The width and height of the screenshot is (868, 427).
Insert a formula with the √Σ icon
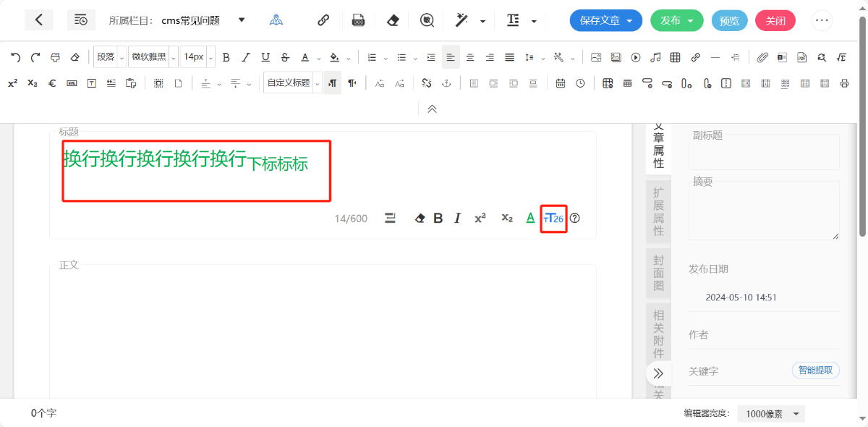click(841, 57)
